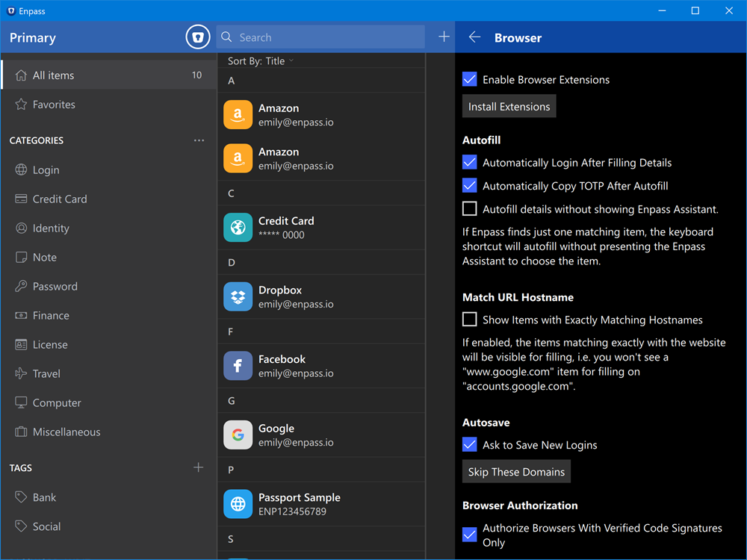Image resolution: width=747 pixels, height=560 pixels.
Task: Click the Browser Authorization heading
Action: pos(520,505)
